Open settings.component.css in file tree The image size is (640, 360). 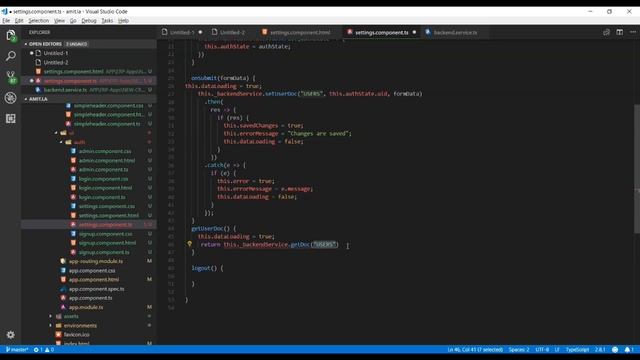[x=107, y=206]
